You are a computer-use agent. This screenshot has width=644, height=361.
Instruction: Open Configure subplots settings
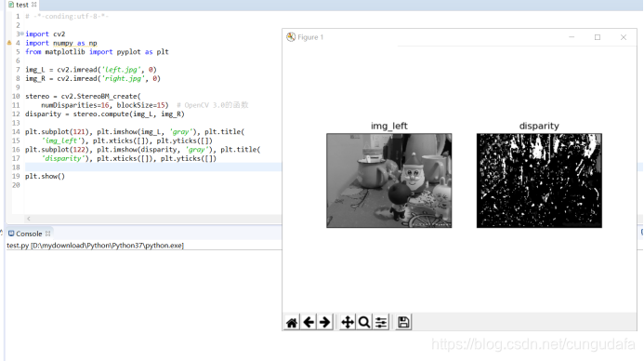(x=381, y=322)
